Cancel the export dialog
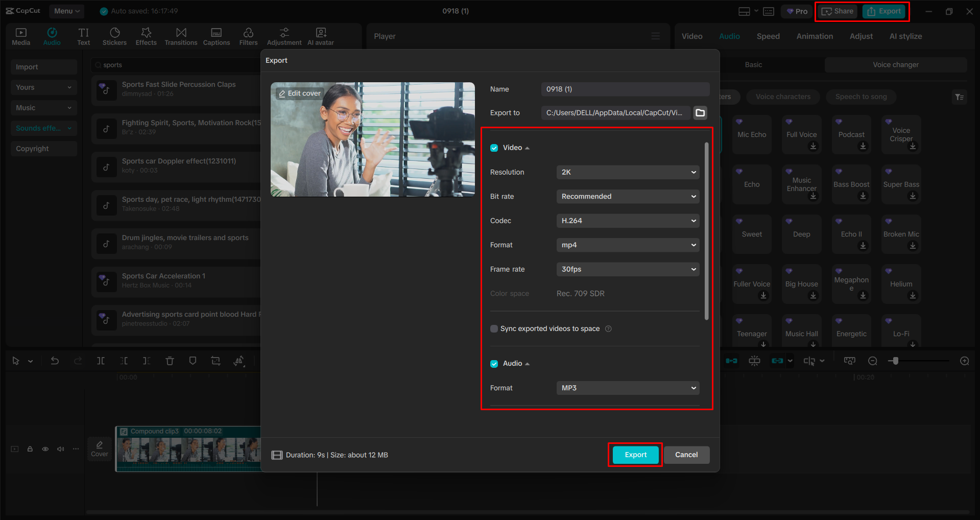Viewport: 980px width, 520px height. pyautogui.click(x=686, y=455)
